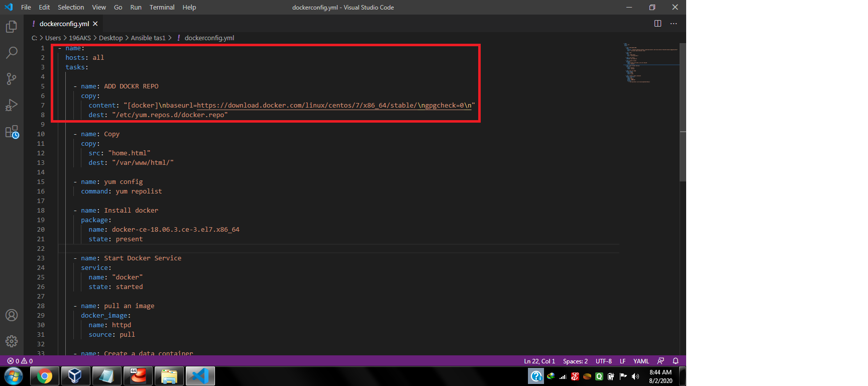Click the 'pull an image' task name
Viewport: 868px width, 386px height.
[x=129, y=306]
